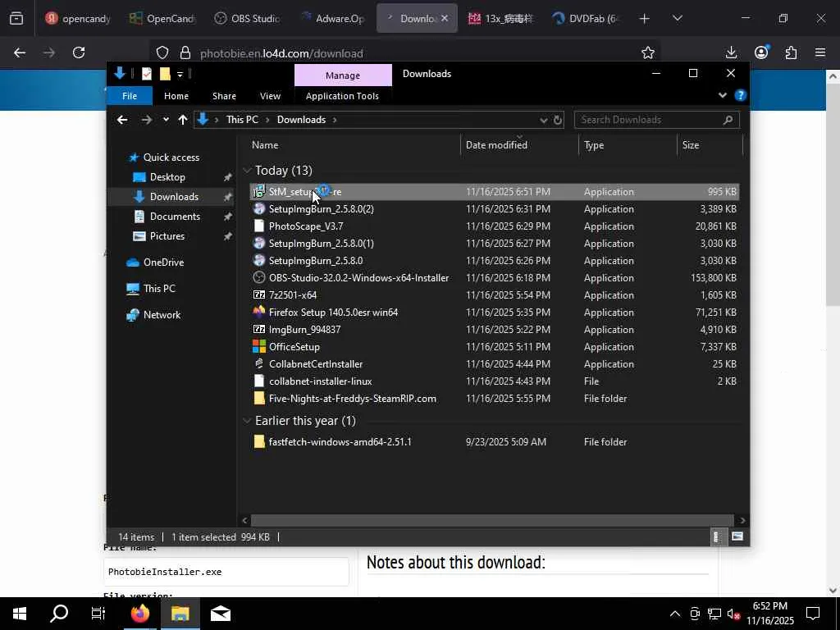Open the Firefox downloads panel
Image resolution: width=840 pixels, height=630 pixels.
[x=731, y=52]
